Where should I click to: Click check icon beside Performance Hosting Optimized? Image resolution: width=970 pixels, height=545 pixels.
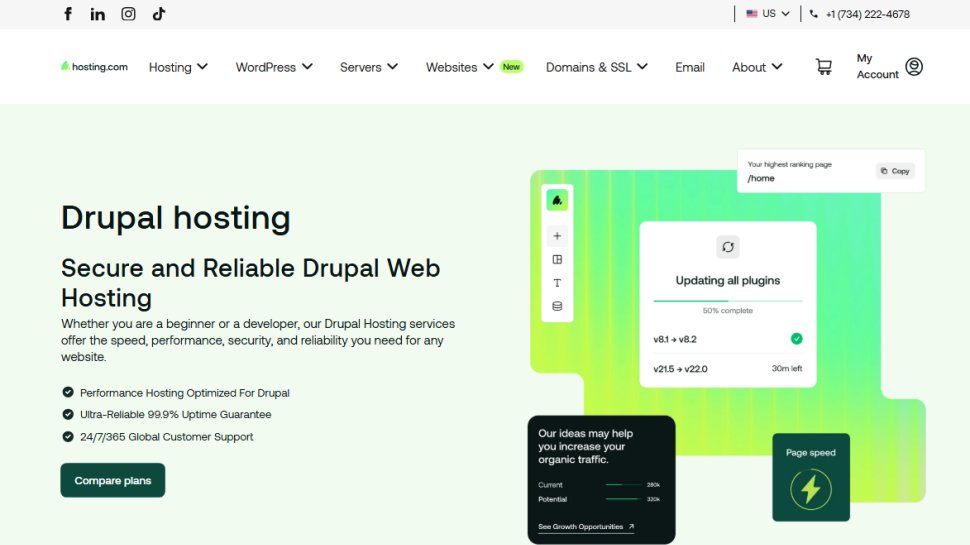pos(68,392)
